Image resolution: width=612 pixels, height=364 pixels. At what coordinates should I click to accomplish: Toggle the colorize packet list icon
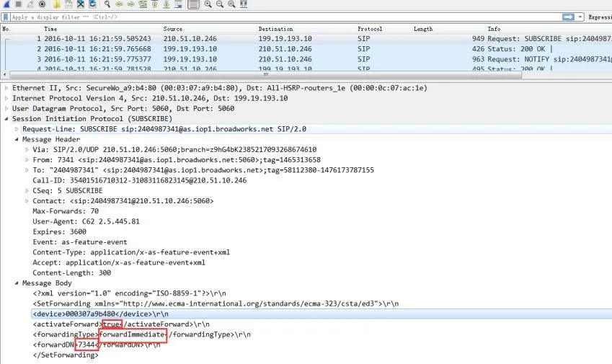pyautogui.click(x=193, y=4)
